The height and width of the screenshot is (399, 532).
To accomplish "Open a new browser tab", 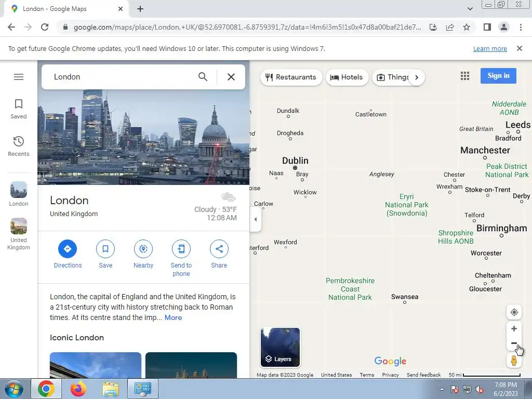I will point(140,9).
